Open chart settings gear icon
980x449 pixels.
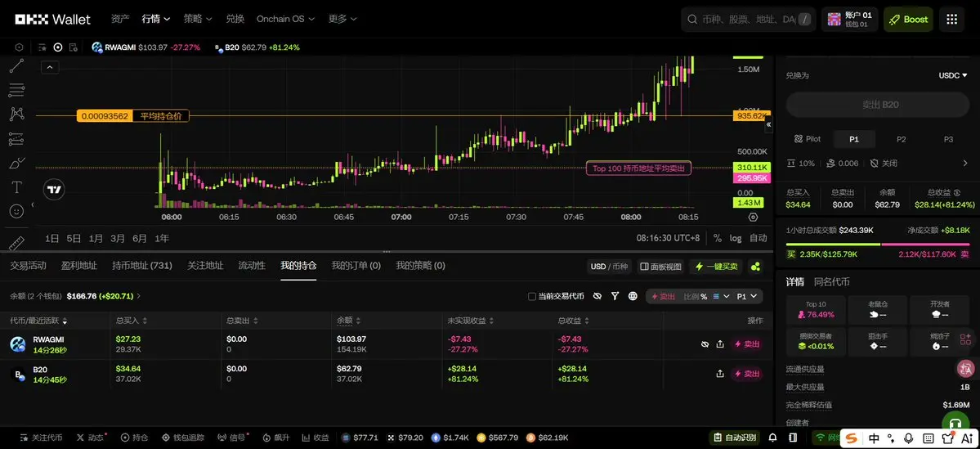point(753,217)
